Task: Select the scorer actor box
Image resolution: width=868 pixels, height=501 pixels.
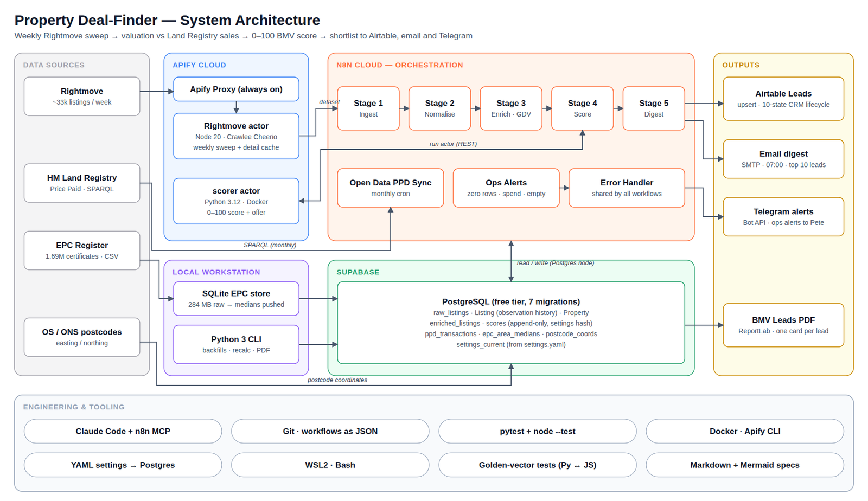Action: 236,201
